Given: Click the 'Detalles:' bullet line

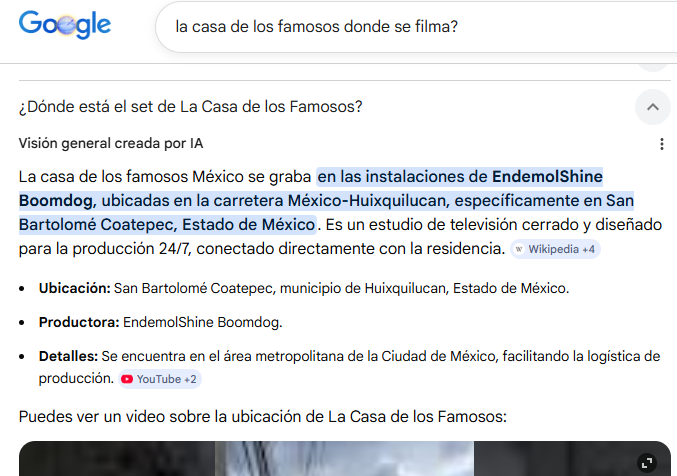Looking at the screenshot, I should (x=349, y=367).
